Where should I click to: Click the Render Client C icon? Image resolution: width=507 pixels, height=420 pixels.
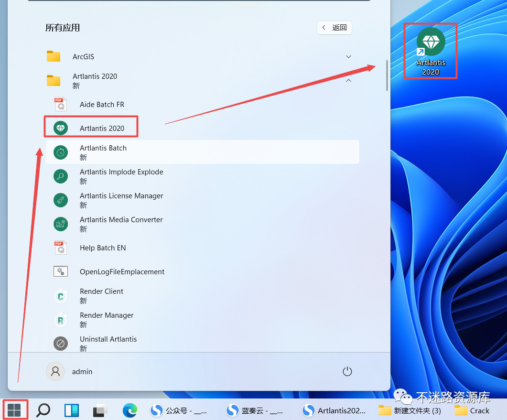point(61,296)
